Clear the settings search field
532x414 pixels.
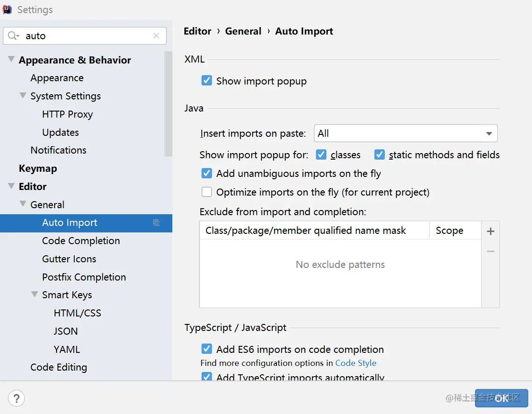156,36
